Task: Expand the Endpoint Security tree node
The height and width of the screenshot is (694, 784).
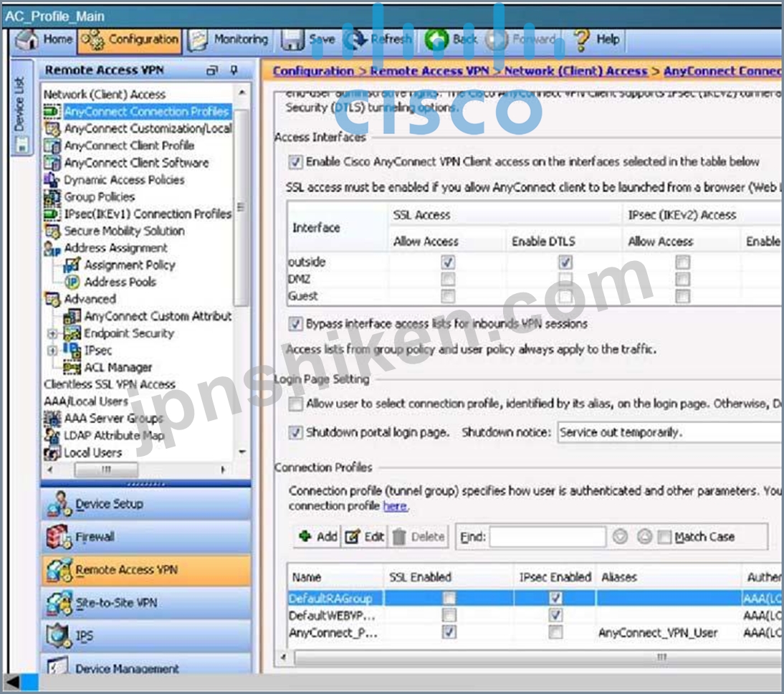Action: pyautogui.click(x=52, y=333)
